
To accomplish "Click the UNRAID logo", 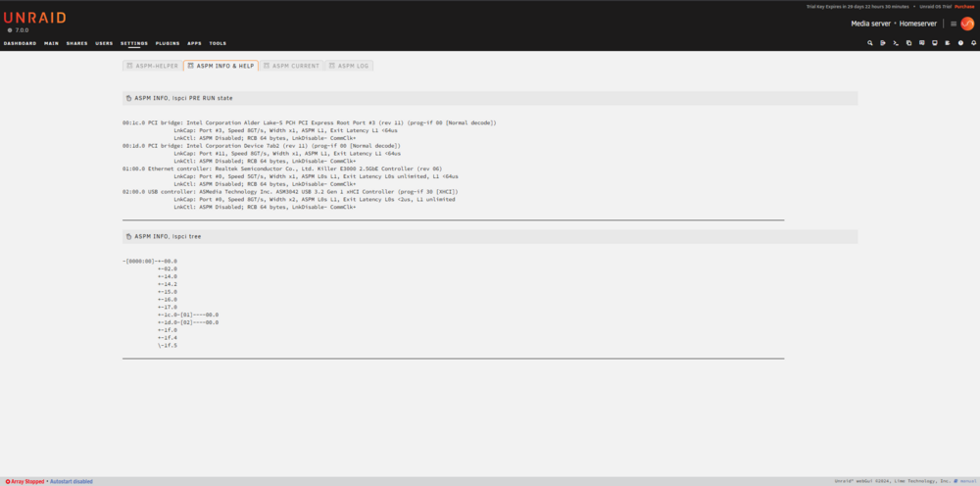I will coord(35,18).
